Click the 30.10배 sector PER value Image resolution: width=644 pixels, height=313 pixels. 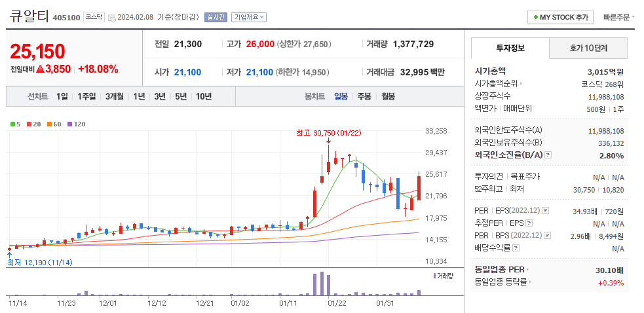point(610,270)
